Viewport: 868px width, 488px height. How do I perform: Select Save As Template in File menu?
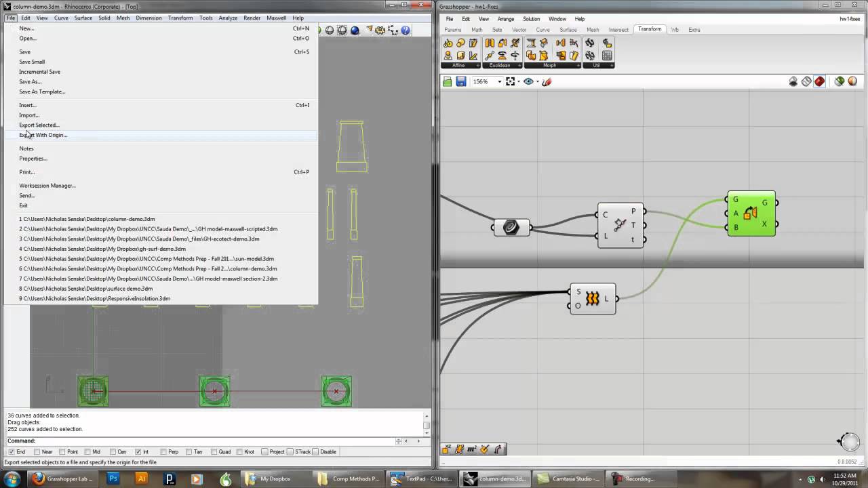click(x=160, y=91)
